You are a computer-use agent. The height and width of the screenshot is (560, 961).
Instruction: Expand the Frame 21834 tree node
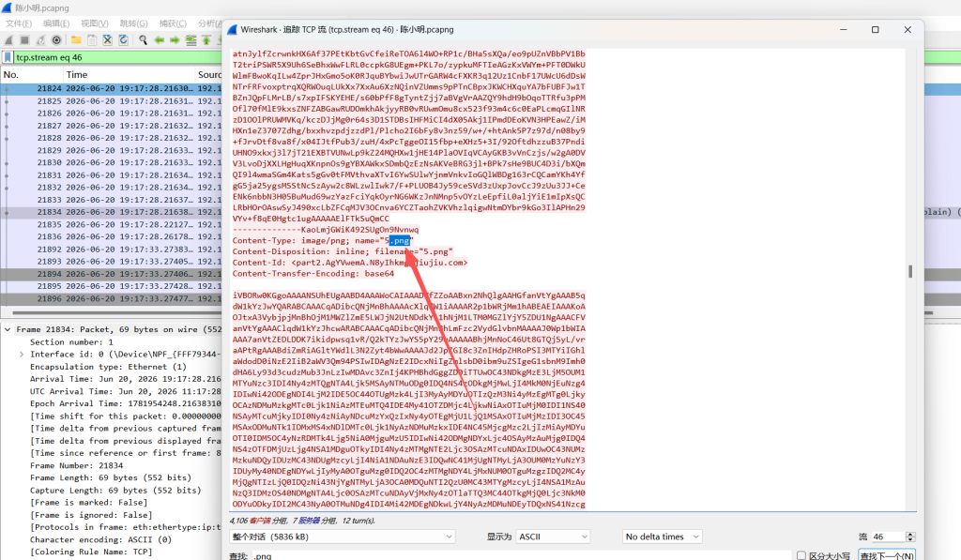coord(8,329)
